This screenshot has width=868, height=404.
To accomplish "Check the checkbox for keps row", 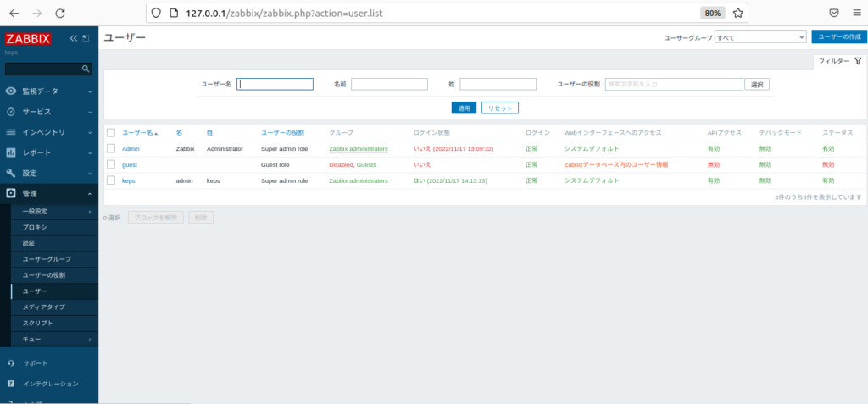I will point(111,180).
